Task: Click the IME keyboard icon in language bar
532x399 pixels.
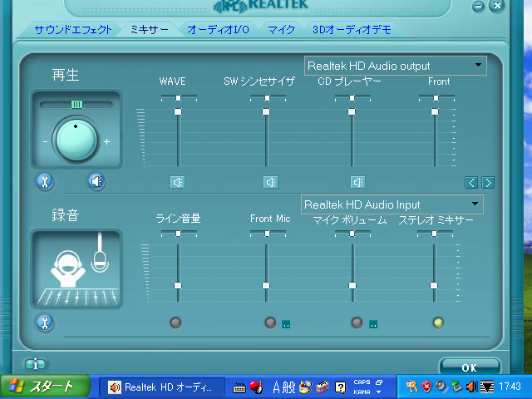Action: click(239, 387)
